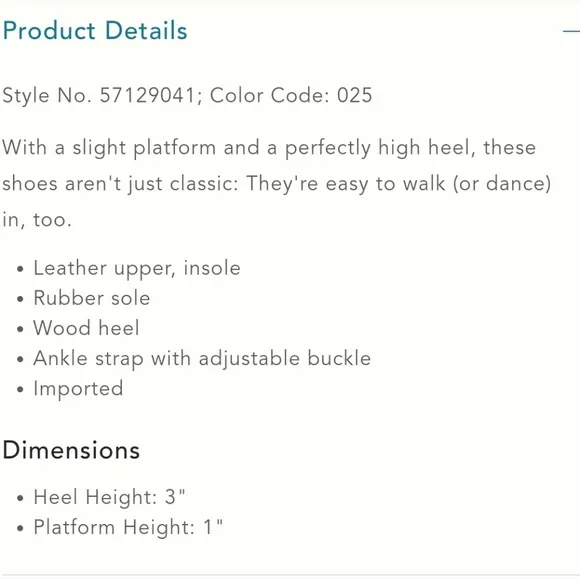This screenshot has width=580, height=579.
Task: Click the 'in, too.' text line
Action: 37,220
